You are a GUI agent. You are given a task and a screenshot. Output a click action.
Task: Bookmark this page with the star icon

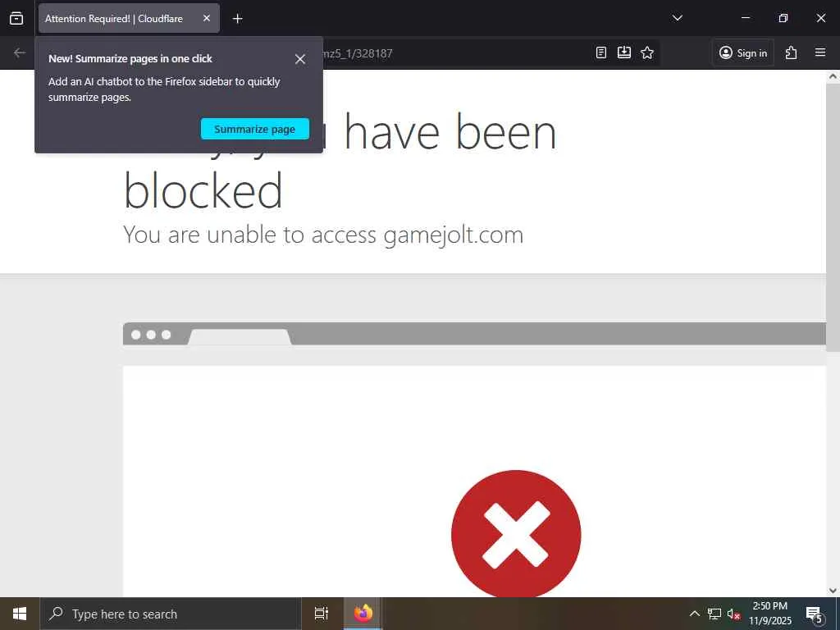point(647,52)
